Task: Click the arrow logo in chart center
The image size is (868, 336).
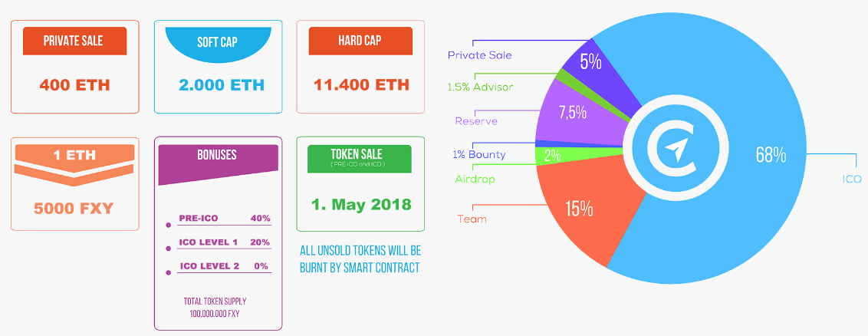Action: coord(675,148)
